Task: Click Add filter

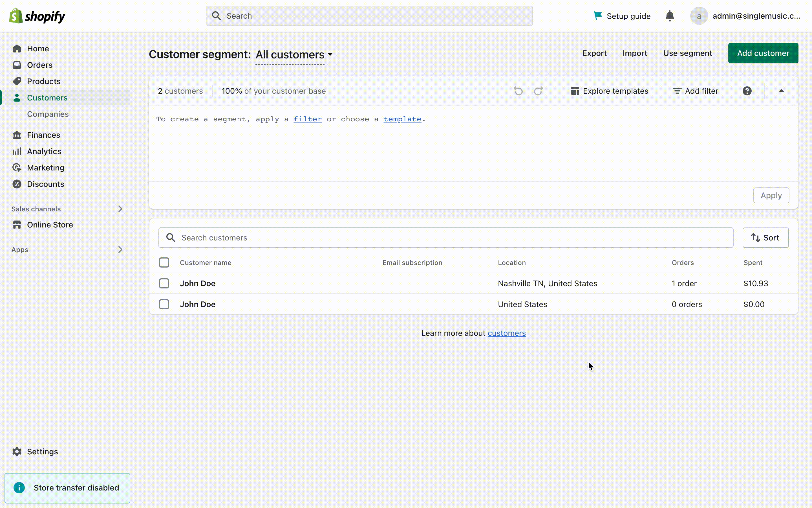Action: (696, 91)
